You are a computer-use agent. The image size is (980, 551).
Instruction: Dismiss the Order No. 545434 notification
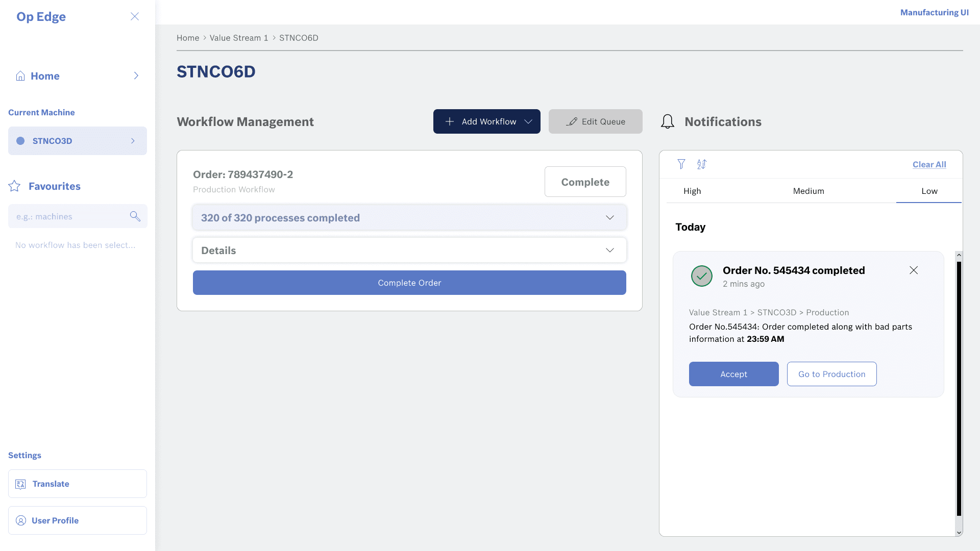913,270
